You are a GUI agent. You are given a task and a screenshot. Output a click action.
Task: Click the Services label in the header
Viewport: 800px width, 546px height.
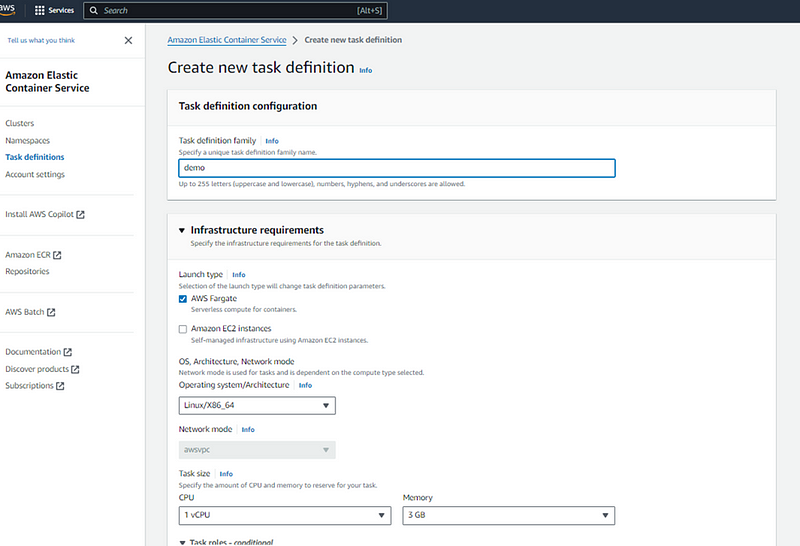pos(61,10)
